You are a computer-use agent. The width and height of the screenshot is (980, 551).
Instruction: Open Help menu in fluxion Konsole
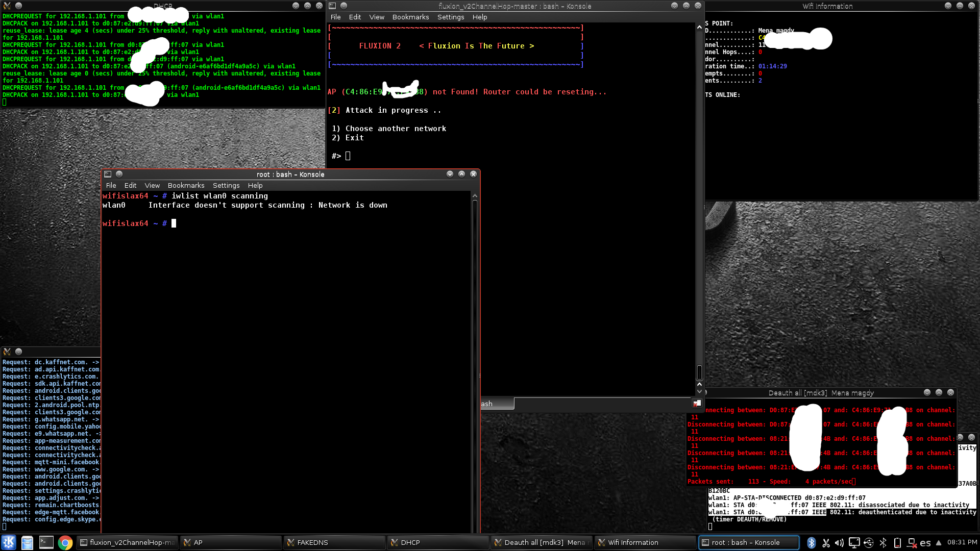tap(480, 17)
